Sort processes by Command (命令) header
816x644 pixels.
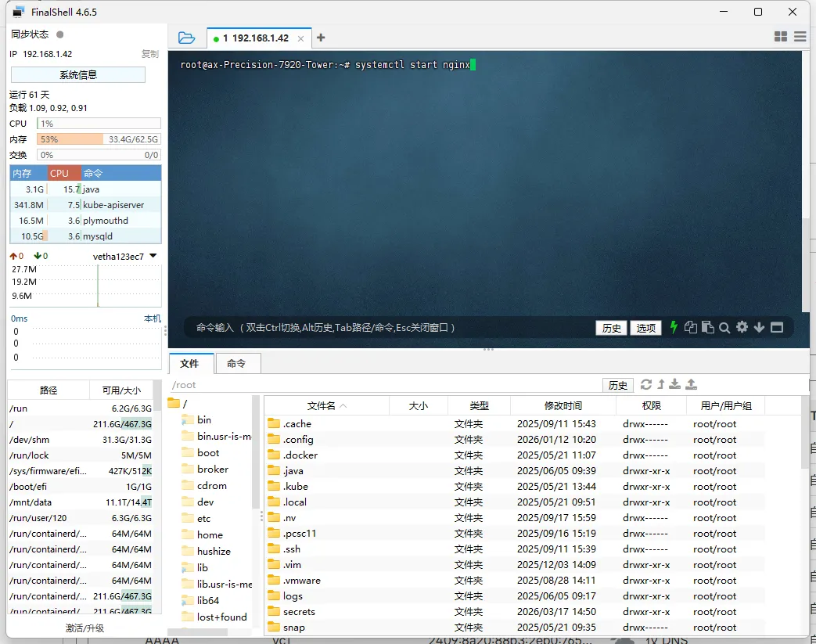(x=120, y=173)
